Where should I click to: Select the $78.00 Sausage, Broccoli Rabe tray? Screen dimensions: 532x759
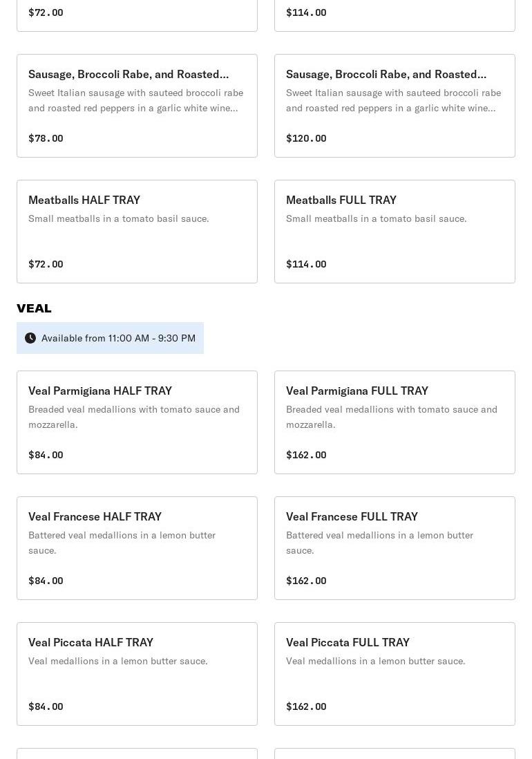pos(137,105)
